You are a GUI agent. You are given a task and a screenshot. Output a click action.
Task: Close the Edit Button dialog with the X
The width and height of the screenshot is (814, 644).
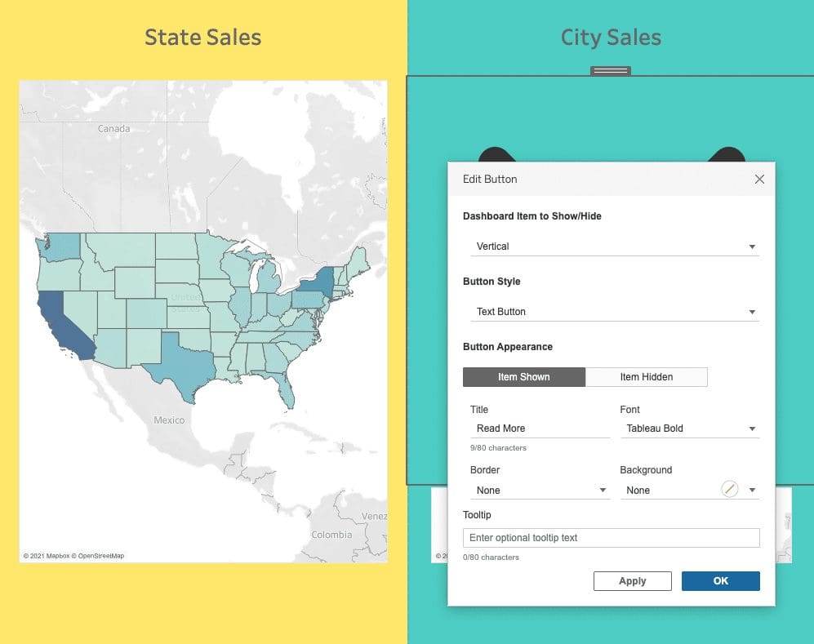pos(759,179)
